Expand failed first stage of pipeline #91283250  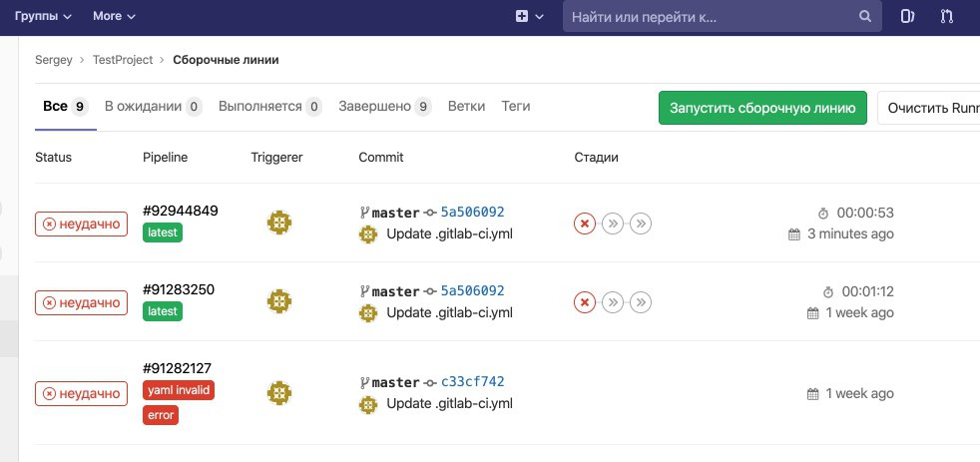click(x=585, y=302)
